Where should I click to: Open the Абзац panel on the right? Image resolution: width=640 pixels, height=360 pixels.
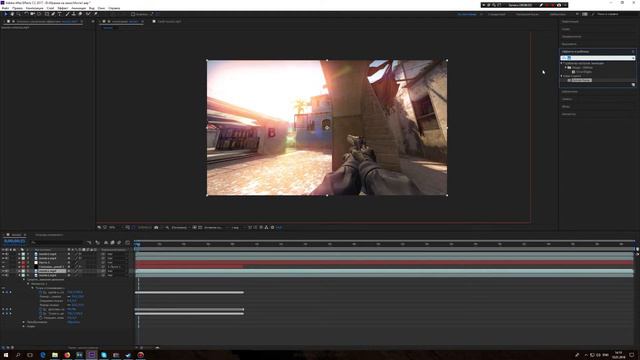pyautogui.click(x=566, y=107)
